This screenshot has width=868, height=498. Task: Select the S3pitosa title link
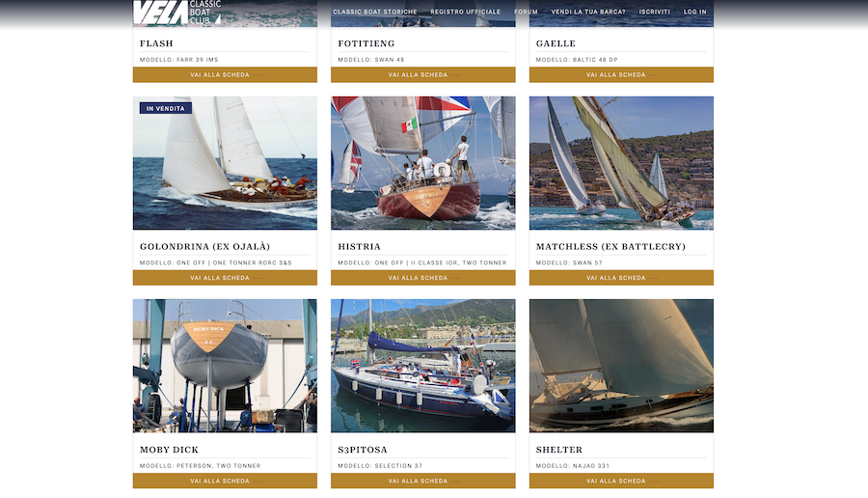(x=363, y=450)
